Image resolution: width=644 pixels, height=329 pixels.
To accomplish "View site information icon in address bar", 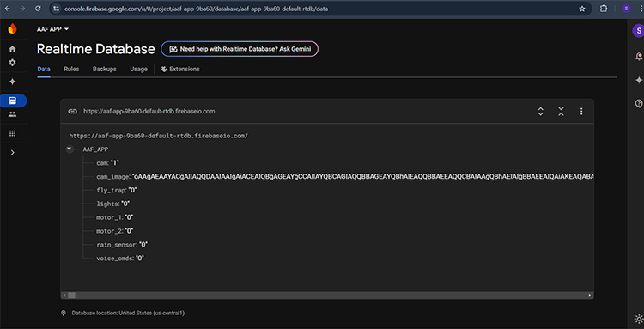I will pos(57,9).
